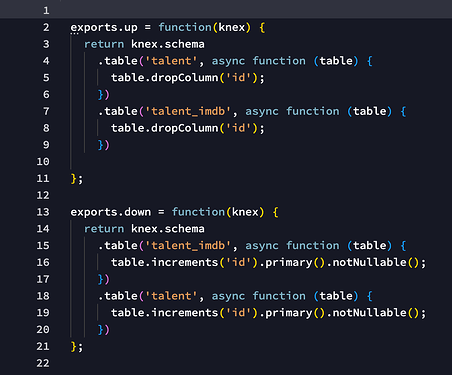This screenshot has width=452, height=375.
Task: Click the closing '})' on line 20
Action: (104, 330)
